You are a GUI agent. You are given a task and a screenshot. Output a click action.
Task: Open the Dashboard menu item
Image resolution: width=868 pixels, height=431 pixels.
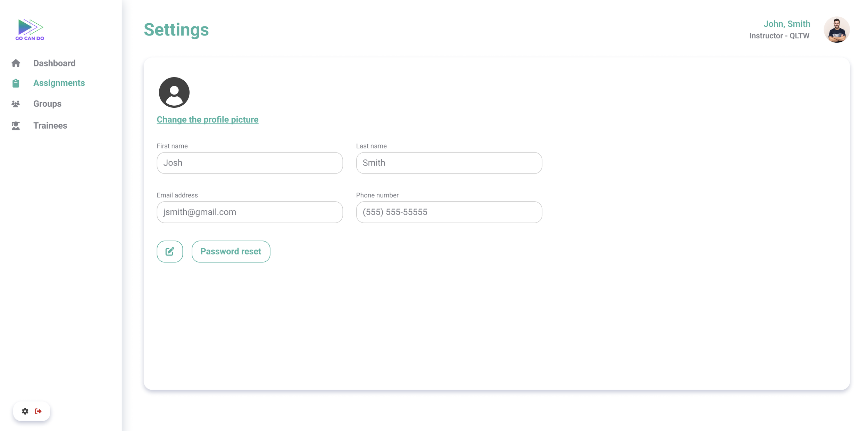(x=54, y=63)
